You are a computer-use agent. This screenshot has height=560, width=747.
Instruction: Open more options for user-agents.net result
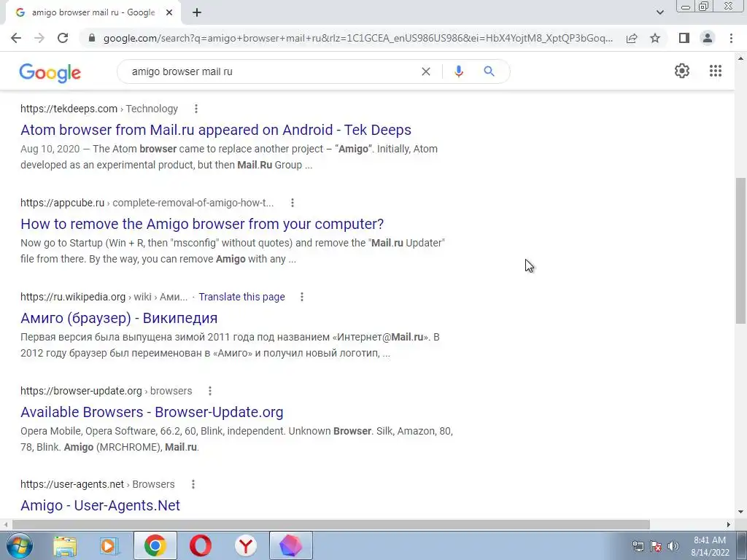click(x=193, y=484)
